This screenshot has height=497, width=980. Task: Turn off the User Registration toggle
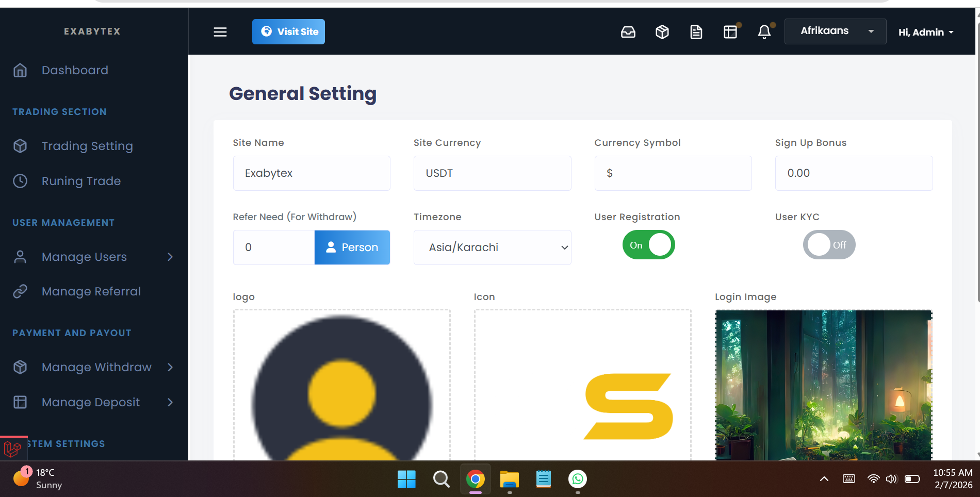pos(648,245)
